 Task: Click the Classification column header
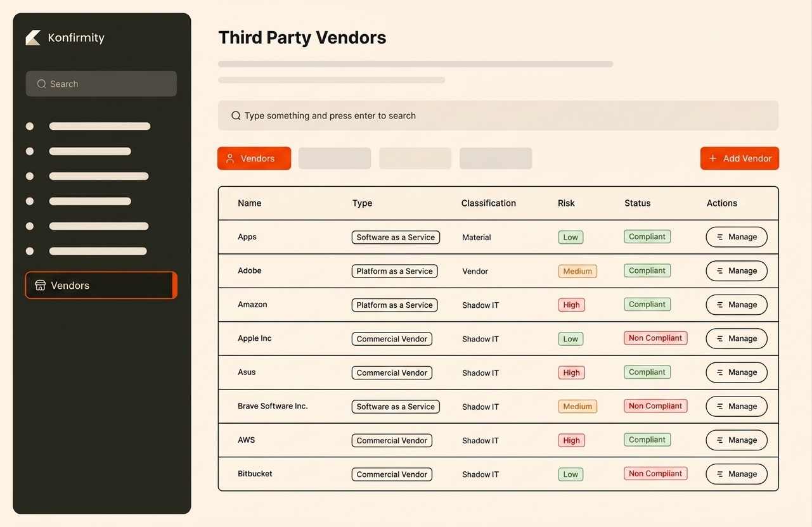point(489,203)
